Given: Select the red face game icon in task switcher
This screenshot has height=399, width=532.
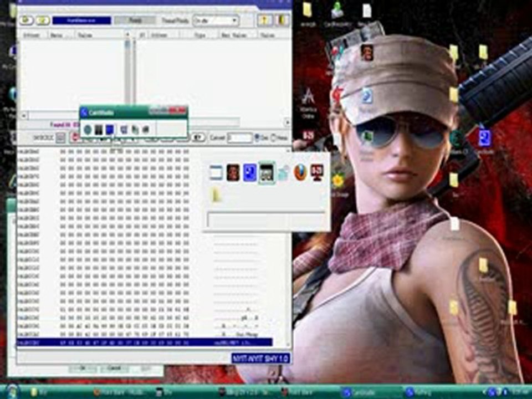Looking at the screenshot, I should [233, 173].
